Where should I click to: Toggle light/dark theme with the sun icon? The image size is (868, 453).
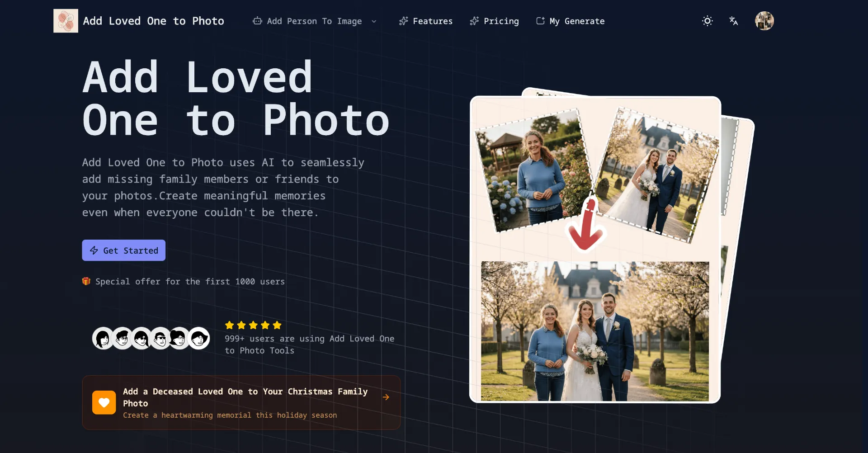point(707,21)
